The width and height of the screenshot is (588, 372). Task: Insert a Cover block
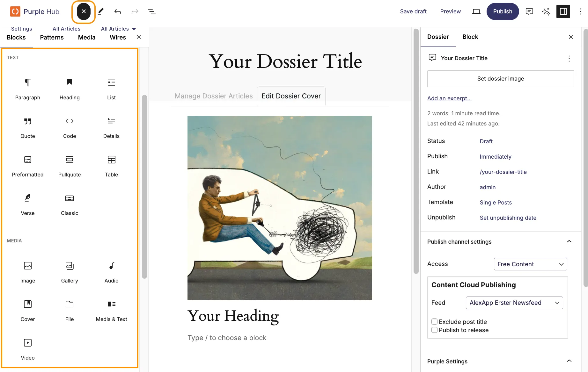(x=28, y=311)
